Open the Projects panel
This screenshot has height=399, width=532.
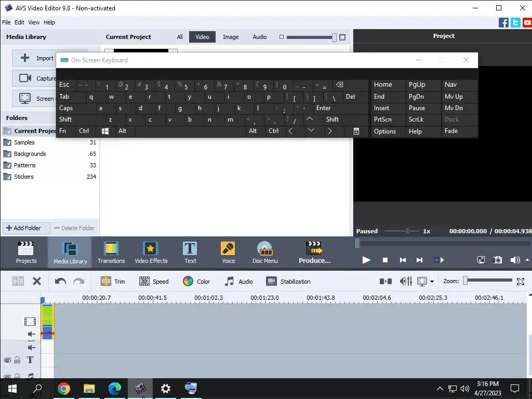pyautogui.click(x=26, y=252)
